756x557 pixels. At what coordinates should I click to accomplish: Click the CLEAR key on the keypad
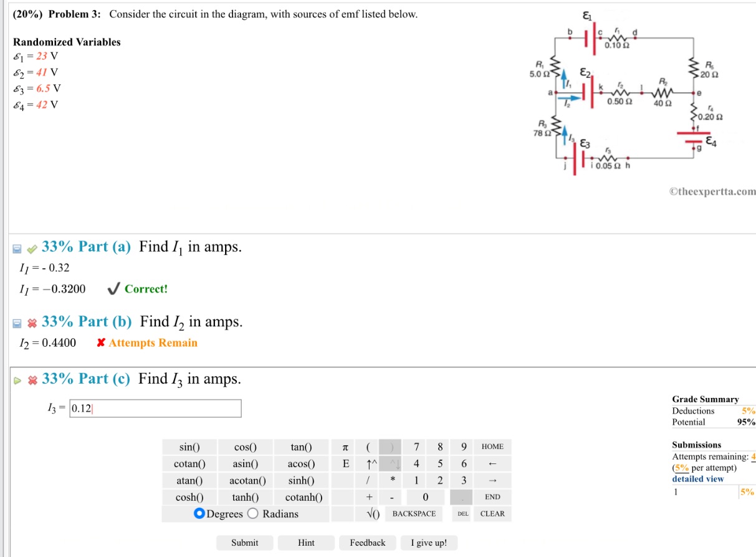point(493,513)
